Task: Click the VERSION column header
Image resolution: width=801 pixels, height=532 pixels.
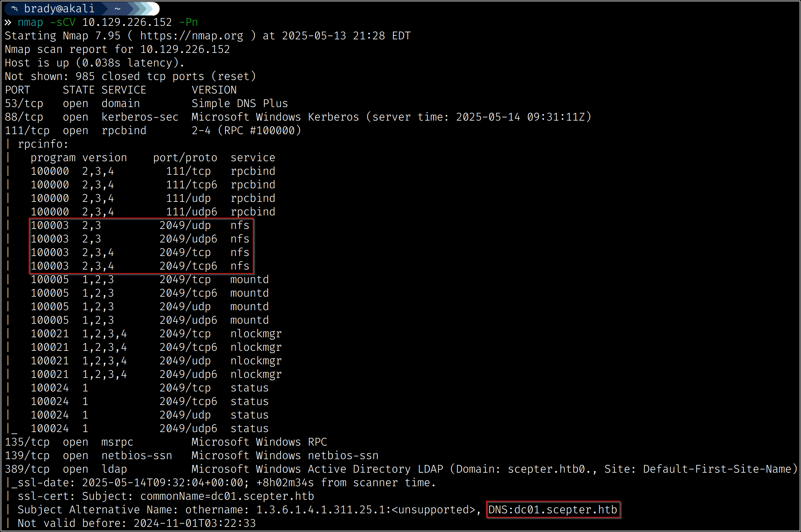Action: coord(214,90)
